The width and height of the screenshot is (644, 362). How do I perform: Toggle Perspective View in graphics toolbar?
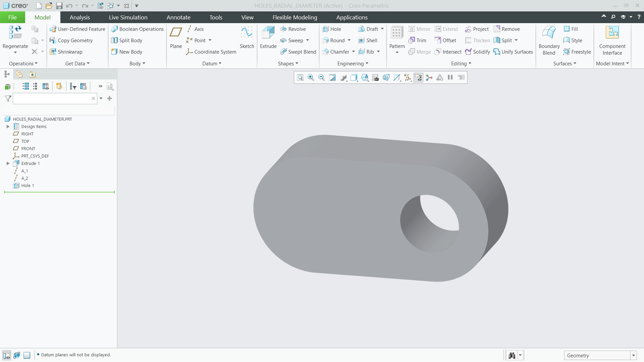point(386,78)
